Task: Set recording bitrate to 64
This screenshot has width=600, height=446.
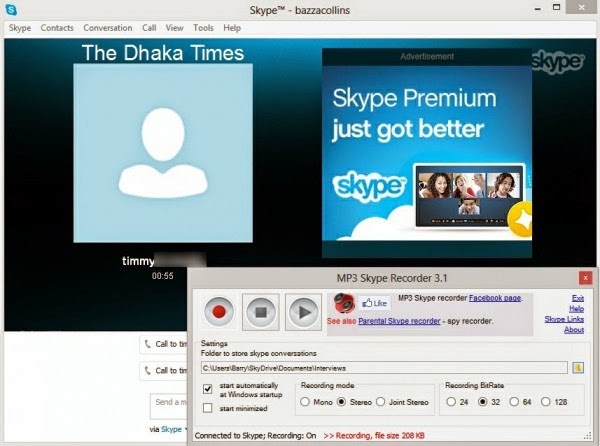Action: click(x=514, y=402)
